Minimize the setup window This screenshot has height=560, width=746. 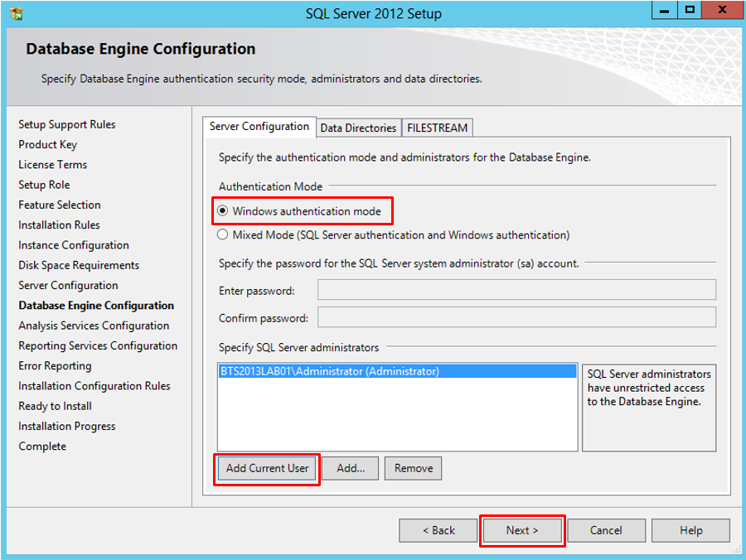coord(664,11)
